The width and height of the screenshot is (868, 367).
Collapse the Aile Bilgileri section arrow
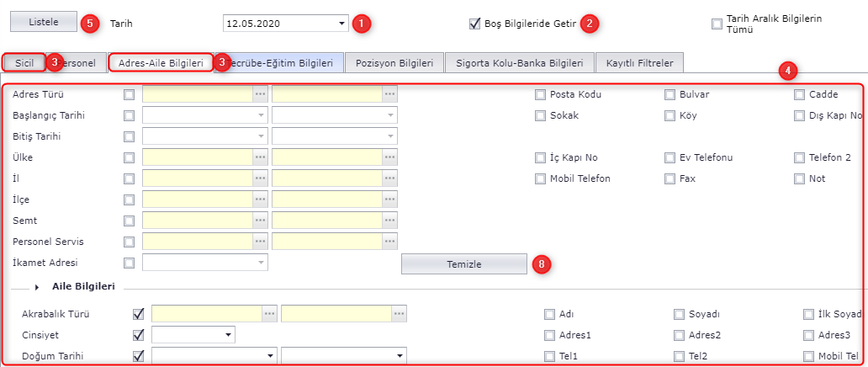(37, 287)
